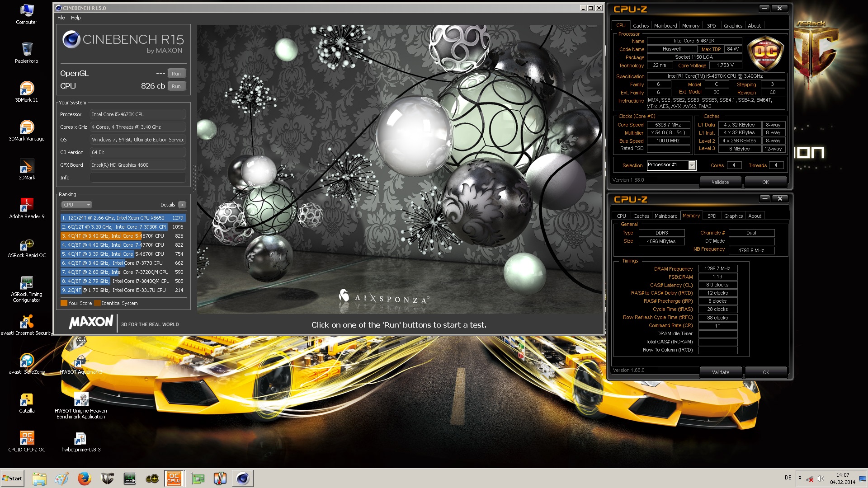Launch the 3DMark desktop shortcut
Screen dimensions: 868x488
[x=27, y=169]
